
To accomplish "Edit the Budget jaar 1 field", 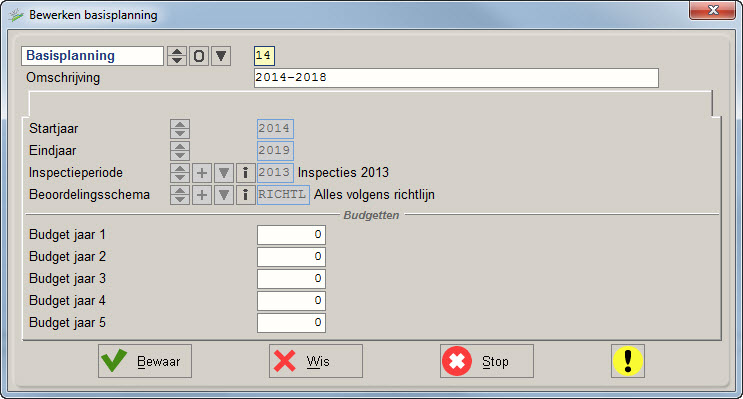I will (291, 235).
